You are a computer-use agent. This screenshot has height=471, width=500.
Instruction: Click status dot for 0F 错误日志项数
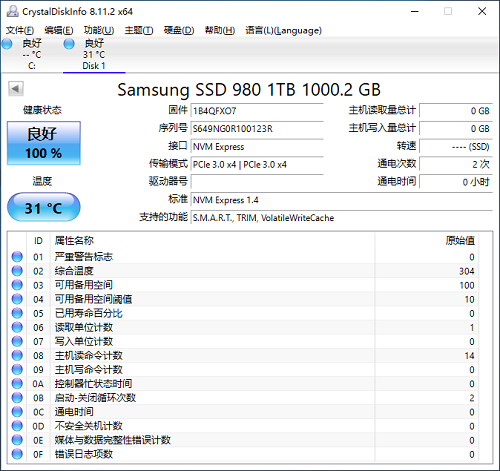coord(17,454)
